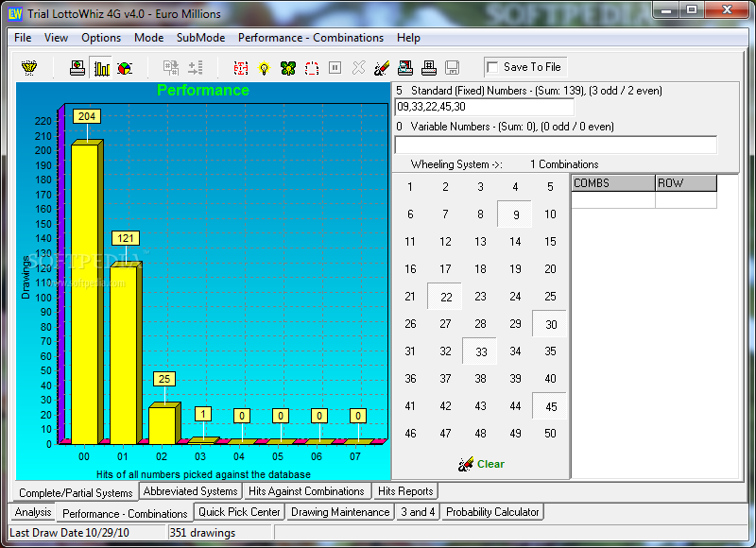Screen dimensions: 756x548
Task: Deselect number 9 in the grid
Action: (x=515, y=214)
